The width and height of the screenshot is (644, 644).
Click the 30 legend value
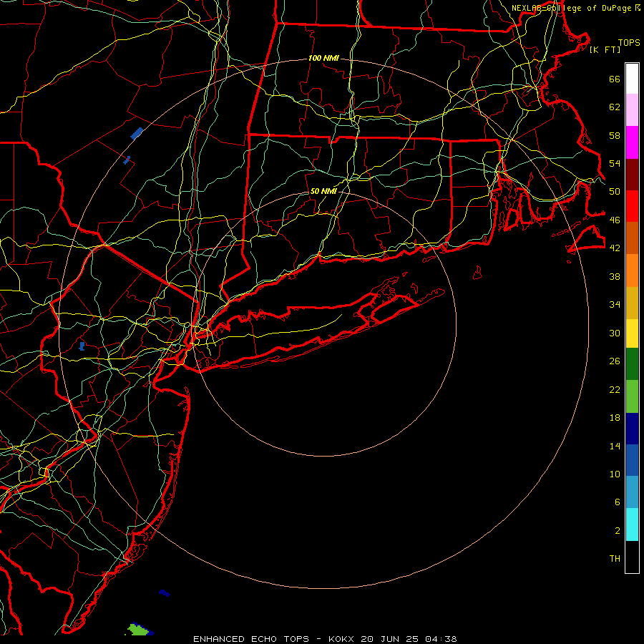pyautogui.click(x=615, y=333)
